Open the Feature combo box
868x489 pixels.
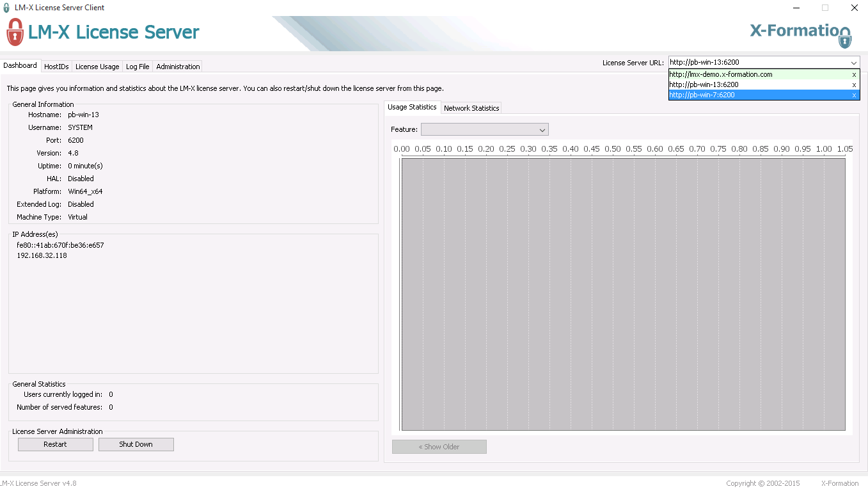(x=485, y=130)
